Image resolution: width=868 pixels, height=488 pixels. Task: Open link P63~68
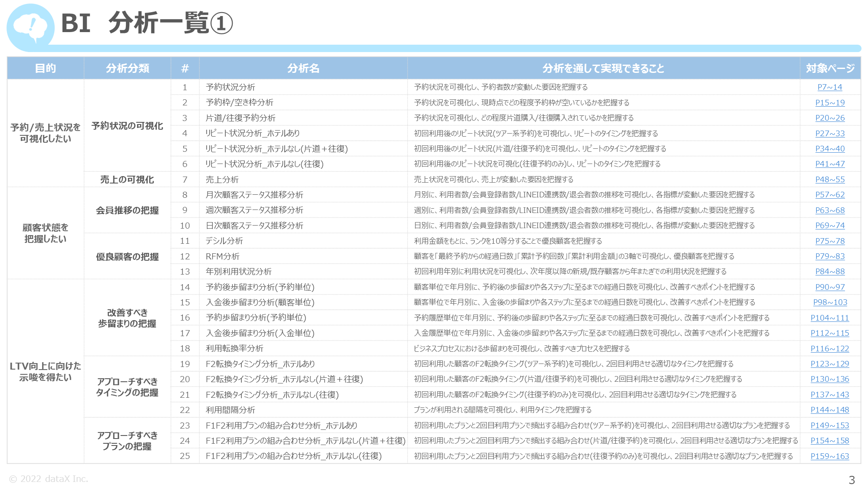pyautogui.click(x=830, y=210)
